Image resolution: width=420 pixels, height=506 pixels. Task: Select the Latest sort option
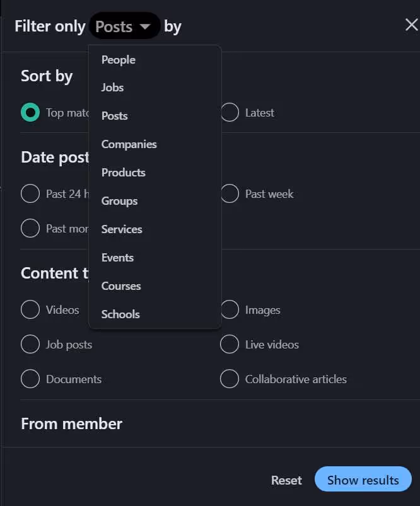coord(230,112)
